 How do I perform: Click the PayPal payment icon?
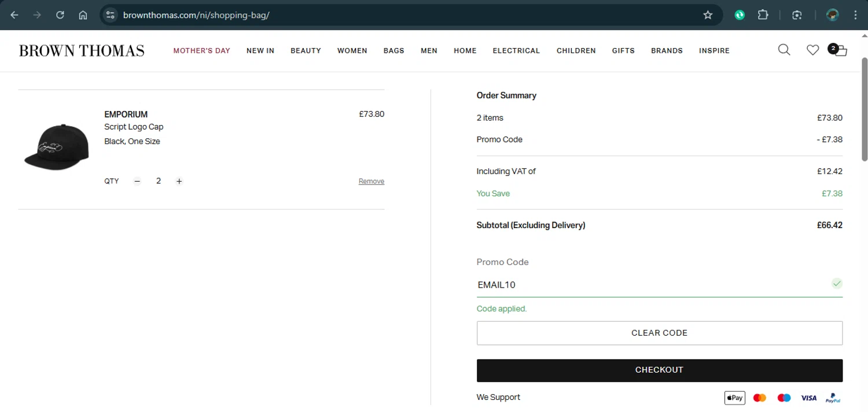833,398
